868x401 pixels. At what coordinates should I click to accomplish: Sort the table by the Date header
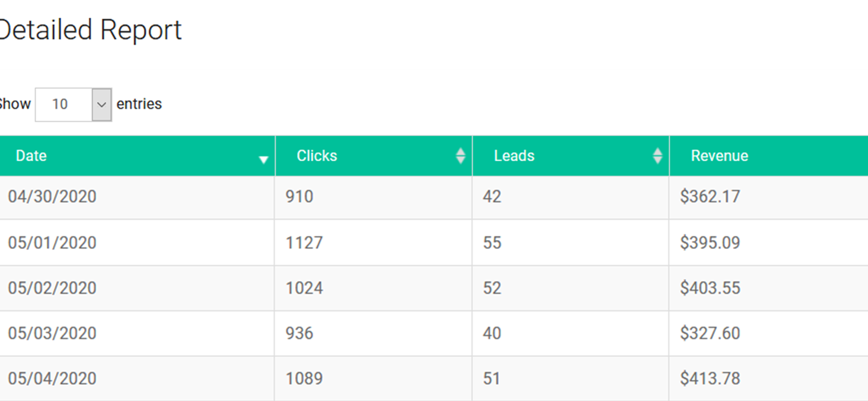point(31,156)
